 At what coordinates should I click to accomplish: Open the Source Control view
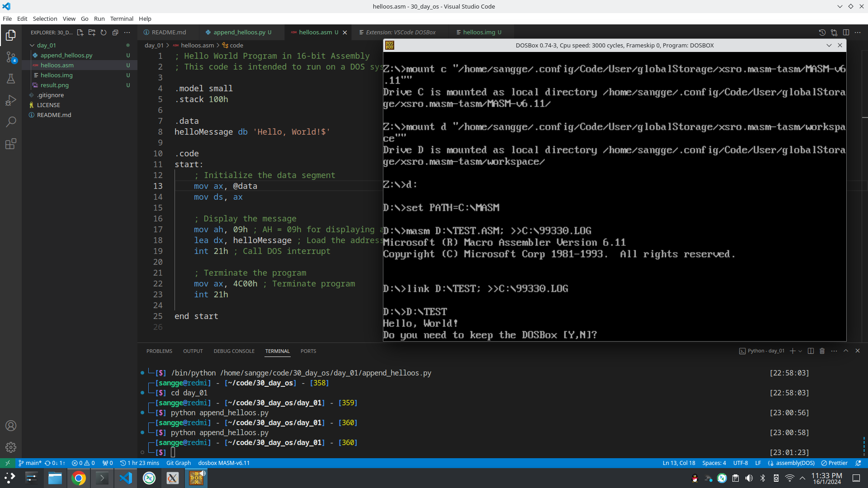pyautogui.click(x=11, y=57)
